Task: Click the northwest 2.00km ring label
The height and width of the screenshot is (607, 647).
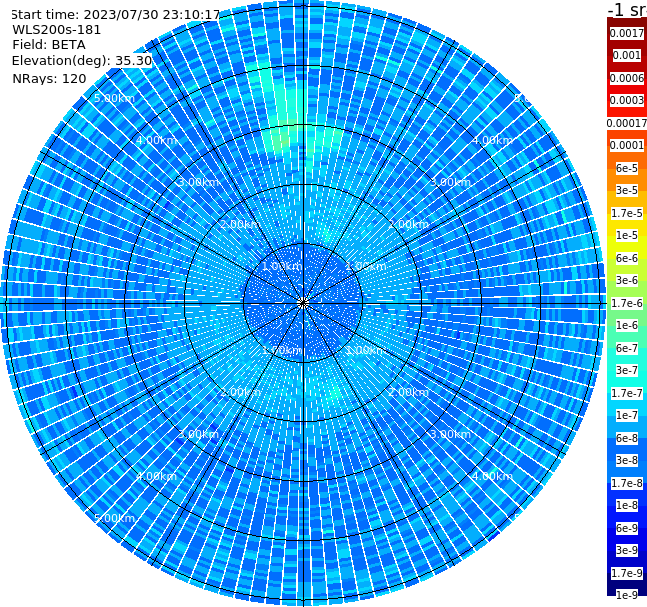Action: [x=240, y=224]
